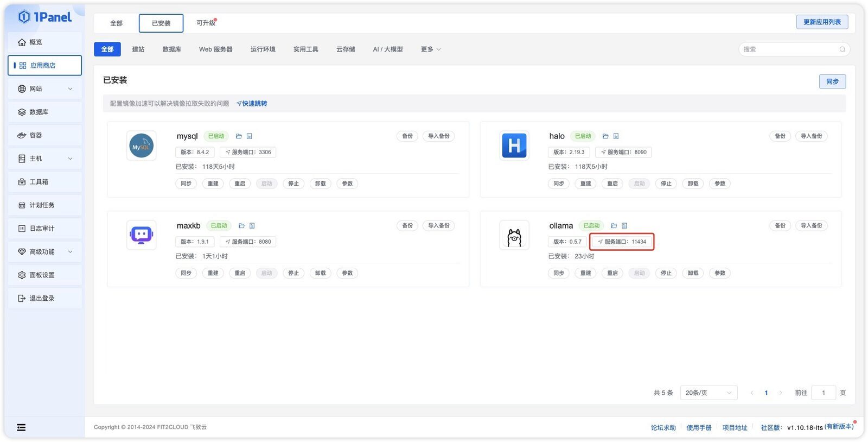Screen dimensions: 868x442
Task: Click 导入备份 for halo
Action: coord(812,136)
